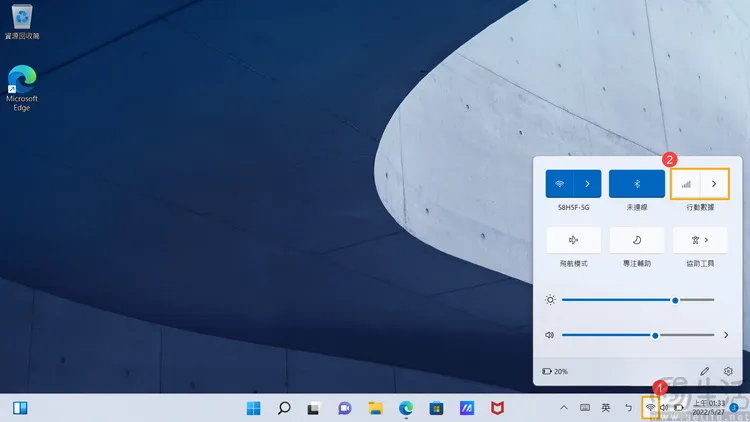Click the battery 20% indicator
750x422 pixels.
[555, 371]
